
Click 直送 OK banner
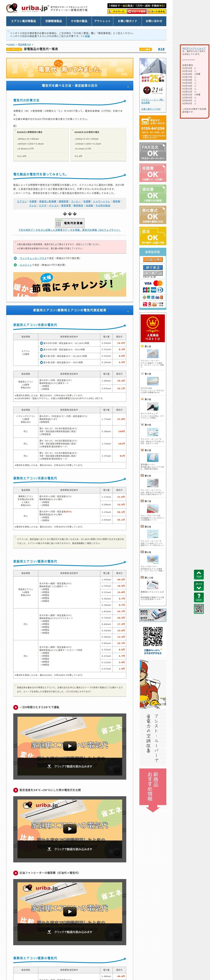pyautogui.click(x=153, y=236)
